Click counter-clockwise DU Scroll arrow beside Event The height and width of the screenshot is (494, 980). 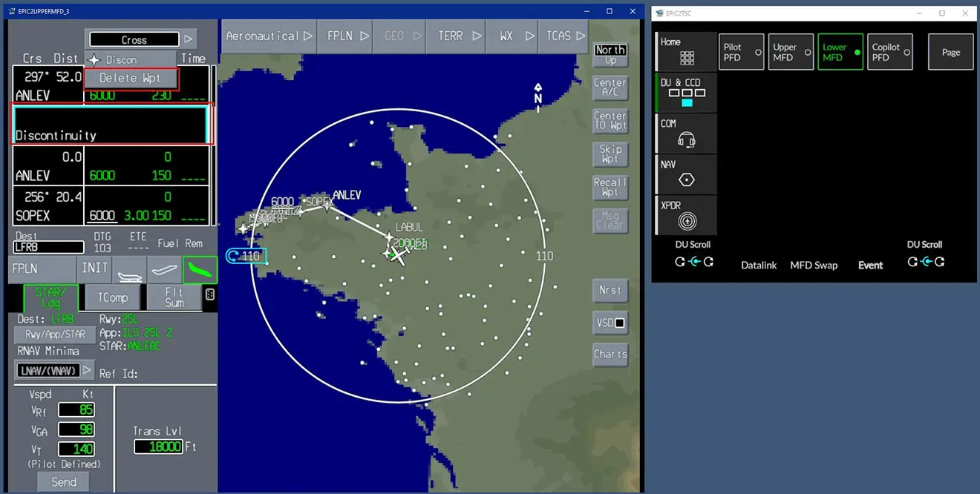click(x=912, y=262)
